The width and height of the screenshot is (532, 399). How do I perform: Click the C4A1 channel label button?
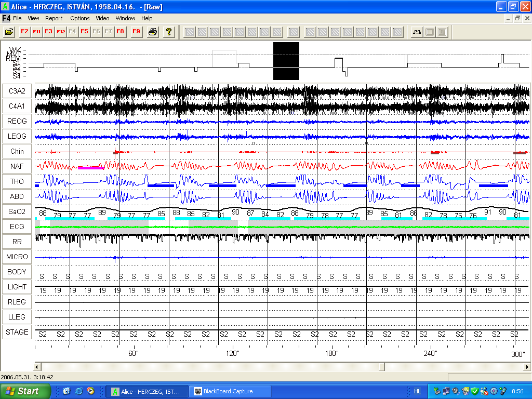point(17,106)
